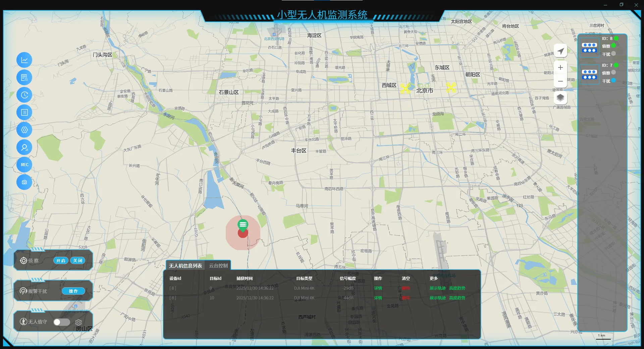Zoom in the map with plus
The height and width of the screenshot is (349, 644).
(x=560, y=67)
